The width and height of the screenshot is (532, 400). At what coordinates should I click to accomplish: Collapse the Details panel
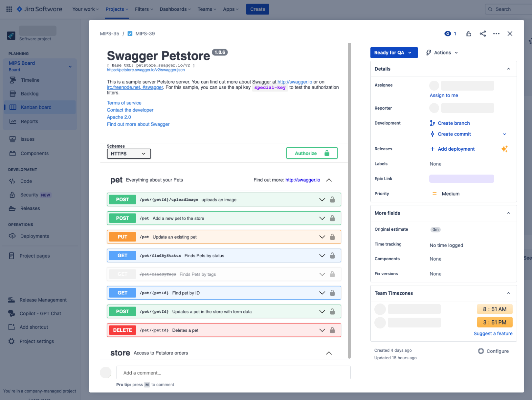pos(508,69)
